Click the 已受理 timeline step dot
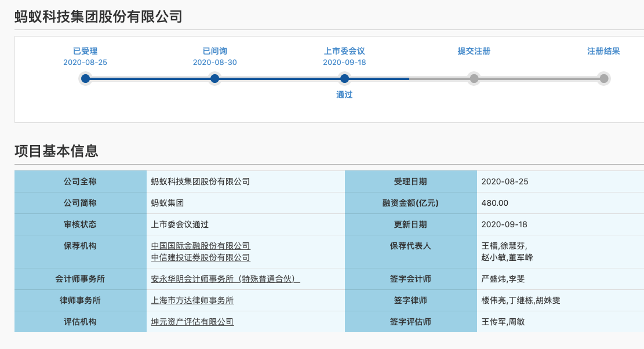Viewport: 644px width, 349px height. 86,79
